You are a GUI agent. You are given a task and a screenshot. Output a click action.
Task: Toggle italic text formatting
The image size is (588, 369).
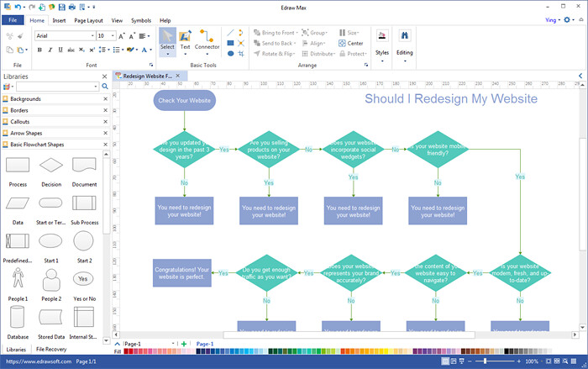(x=50, y=50)
